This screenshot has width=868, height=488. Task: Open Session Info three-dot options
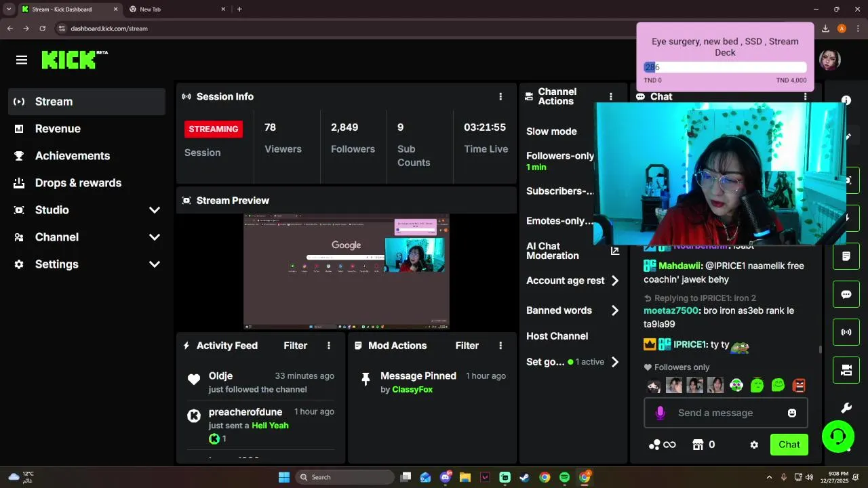tap(500, 97)
